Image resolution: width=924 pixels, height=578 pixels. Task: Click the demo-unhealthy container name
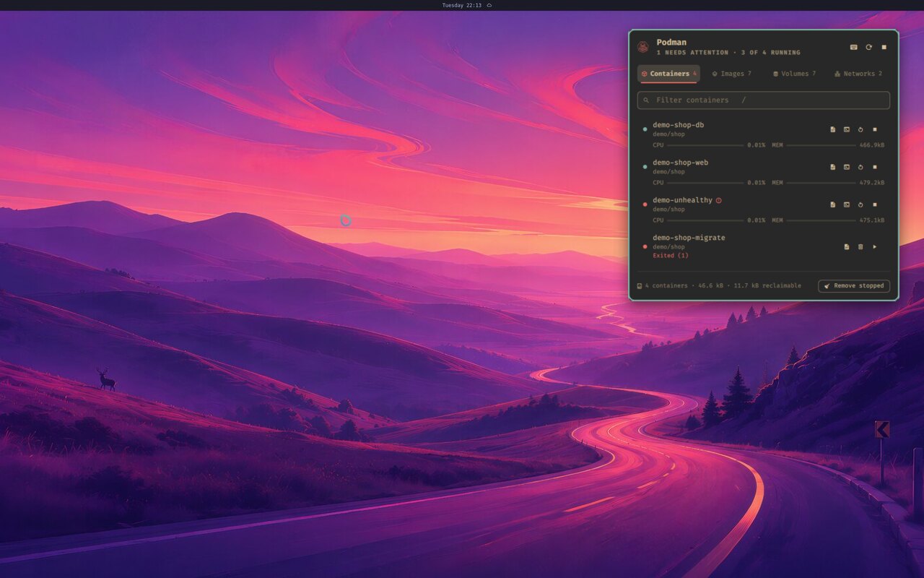point(682,200)
